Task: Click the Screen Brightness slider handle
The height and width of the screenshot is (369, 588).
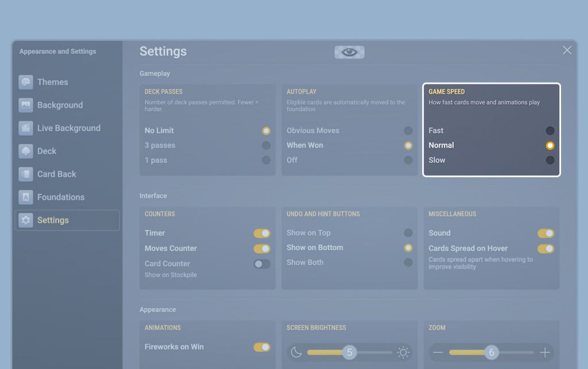Action: 349,352
